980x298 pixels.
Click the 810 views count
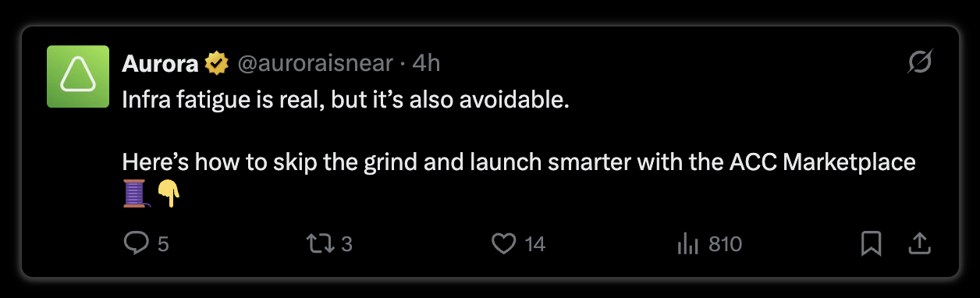[725, 244]
